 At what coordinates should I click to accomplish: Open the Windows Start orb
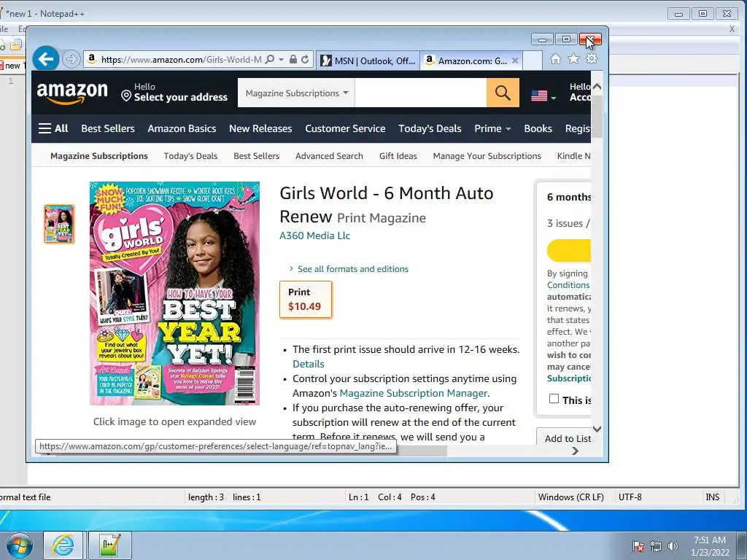tap(19, 545)
